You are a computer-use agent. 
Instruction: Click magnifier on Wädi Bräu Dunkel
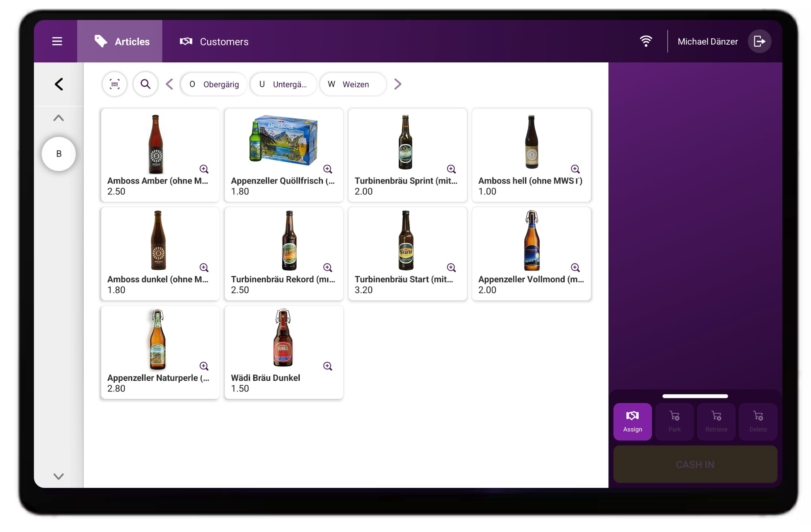[x=327, y=366]
